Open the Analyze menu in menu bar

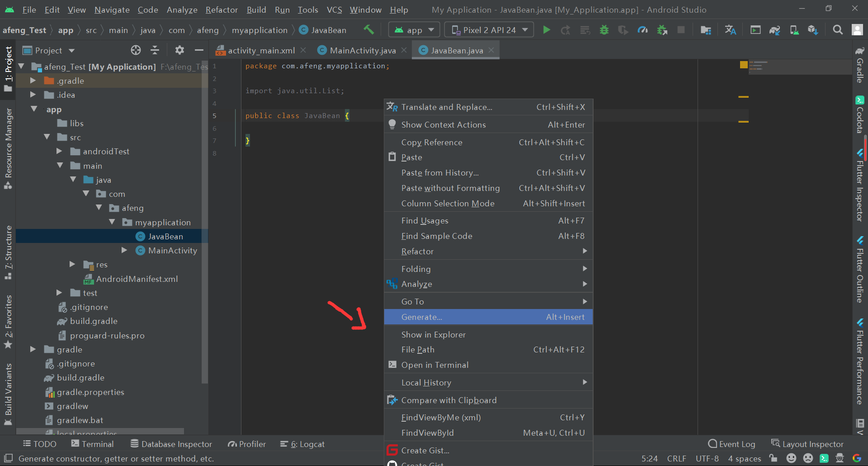(x=182, y=10)
